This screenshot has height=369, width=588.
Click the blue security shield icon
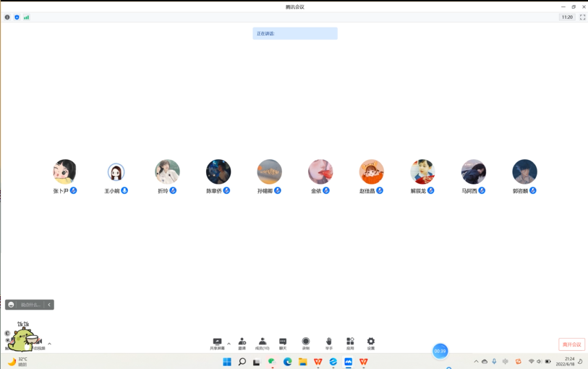coord(17,17)
